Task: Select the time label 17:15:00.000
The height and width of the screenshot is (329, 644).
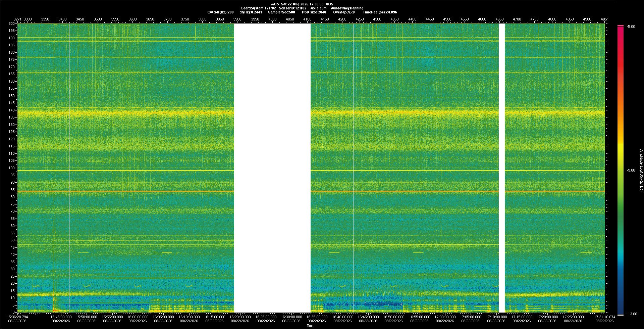Action: click(x=522, y=317)
